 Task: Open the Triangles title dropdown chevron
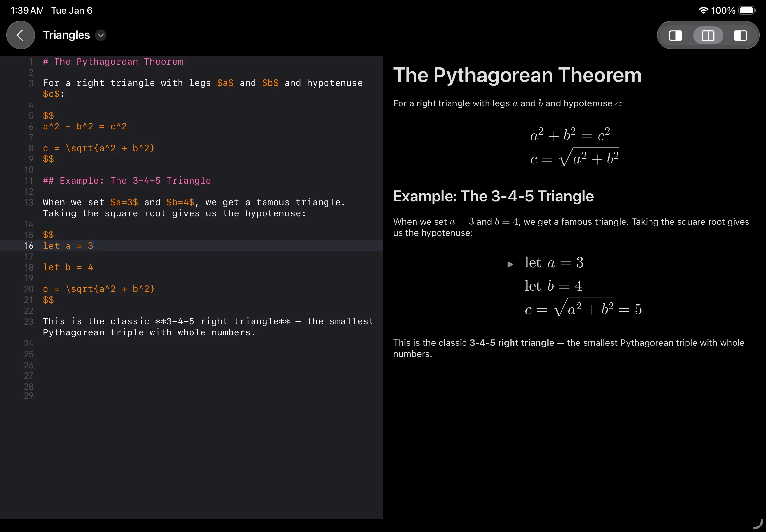(101, 35)
